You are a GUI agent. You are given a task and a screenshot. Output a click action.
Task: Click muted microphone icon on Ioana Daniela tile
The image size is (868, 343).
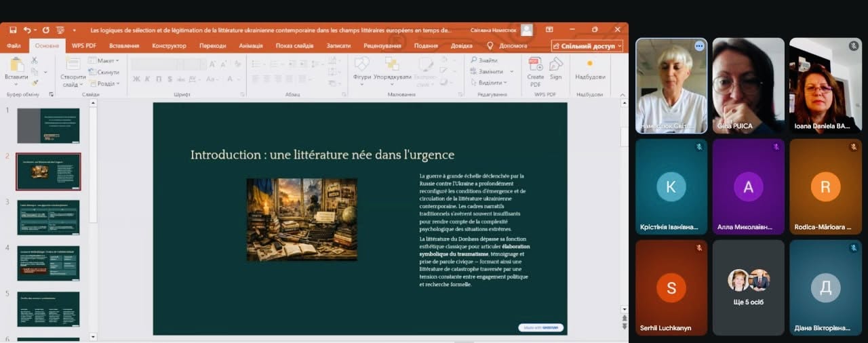pos(854,46)
